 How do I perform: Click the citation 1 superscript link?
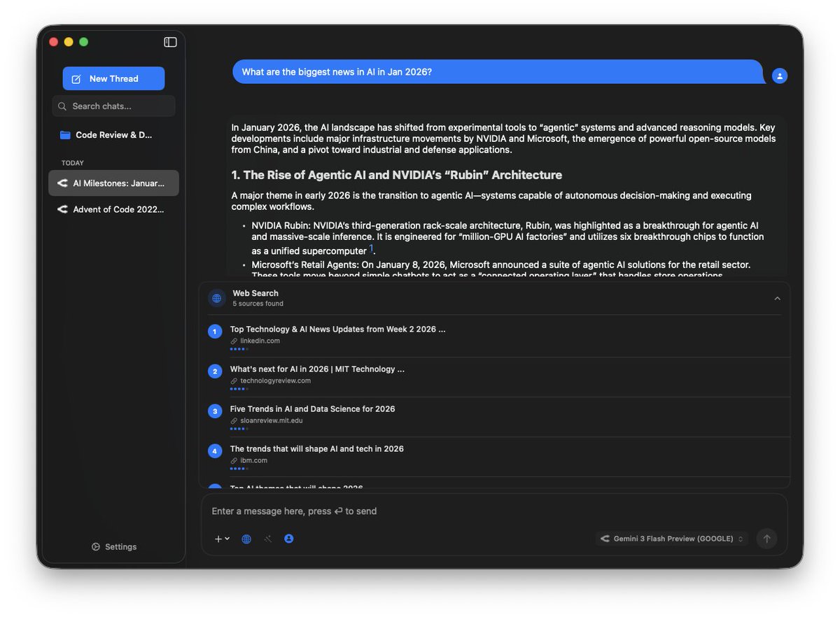(371, 248)
